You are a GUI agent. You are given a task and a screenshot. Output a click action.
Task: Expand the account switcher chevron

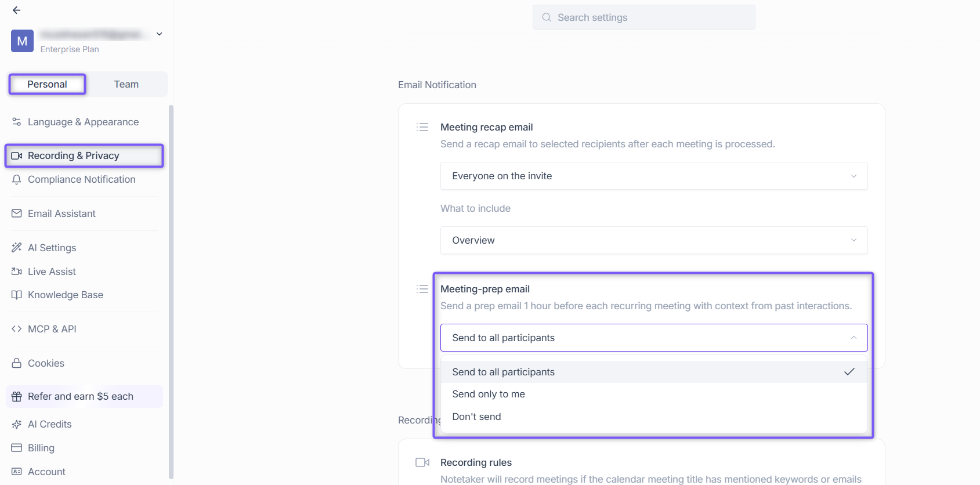pyautogui.click(x=160, y=34)
